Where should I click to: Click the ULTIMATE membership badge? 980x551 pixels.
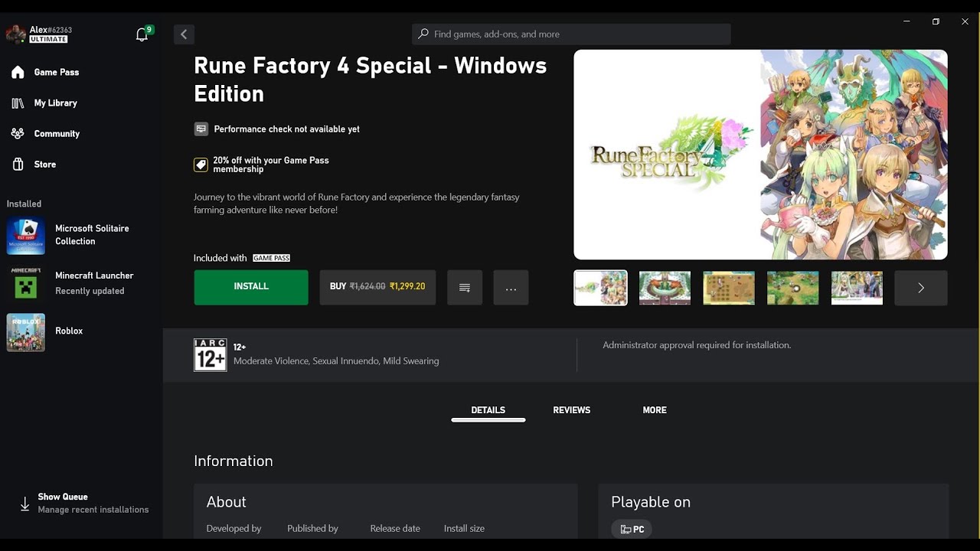[49, 39]
